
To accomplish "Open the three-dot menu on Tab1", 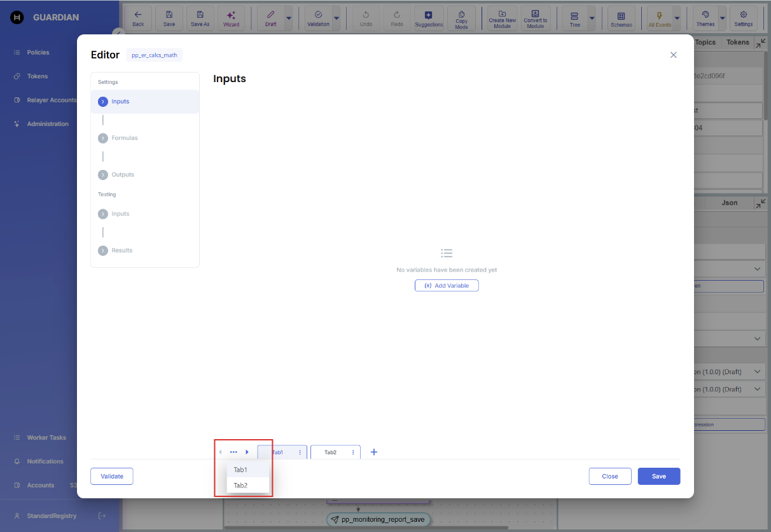I will point(300,452).
